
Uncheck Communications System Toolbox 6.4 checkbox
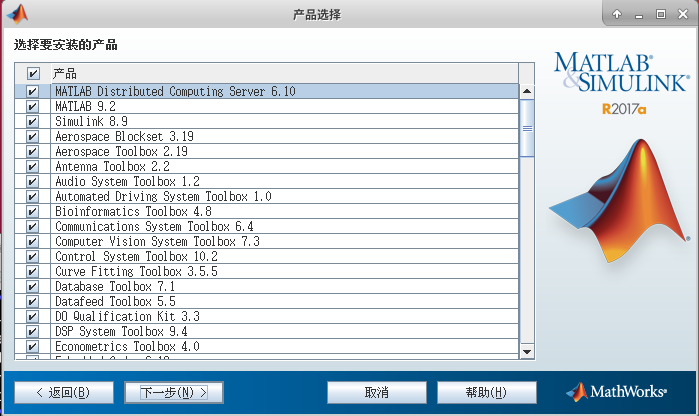click(x=32, y=227)
